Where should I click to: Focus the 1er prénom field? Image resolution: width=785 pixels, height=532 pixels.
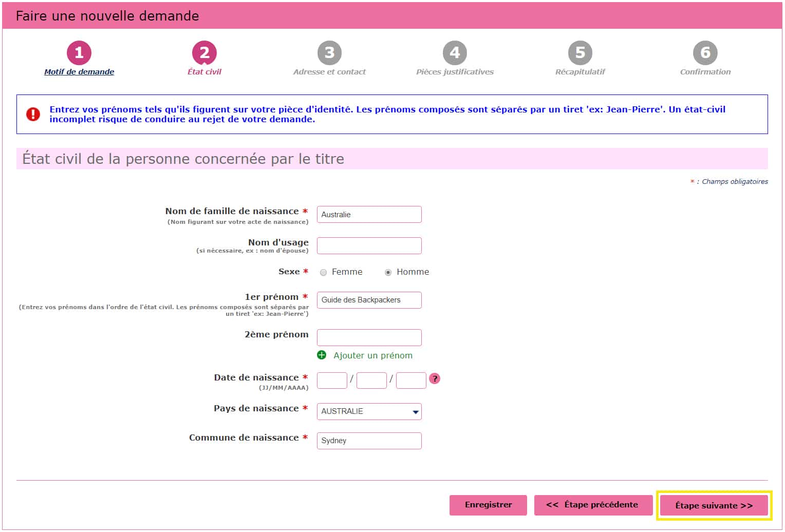click(x=369, y=300)
